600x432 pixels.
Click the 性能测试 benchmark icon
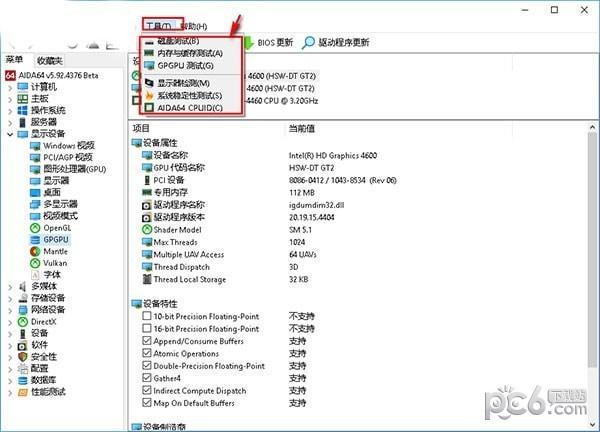tap(23, 392)
